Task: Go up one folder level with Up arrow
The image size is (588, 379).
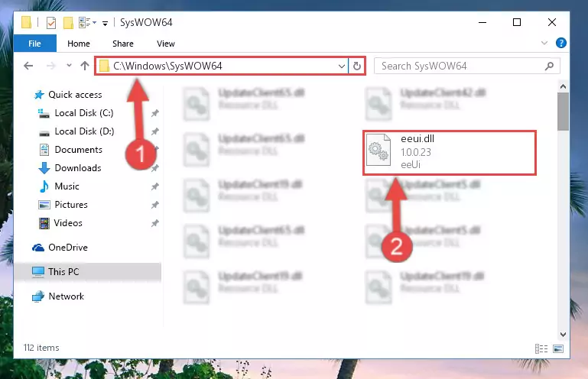Action: (85, 66)
